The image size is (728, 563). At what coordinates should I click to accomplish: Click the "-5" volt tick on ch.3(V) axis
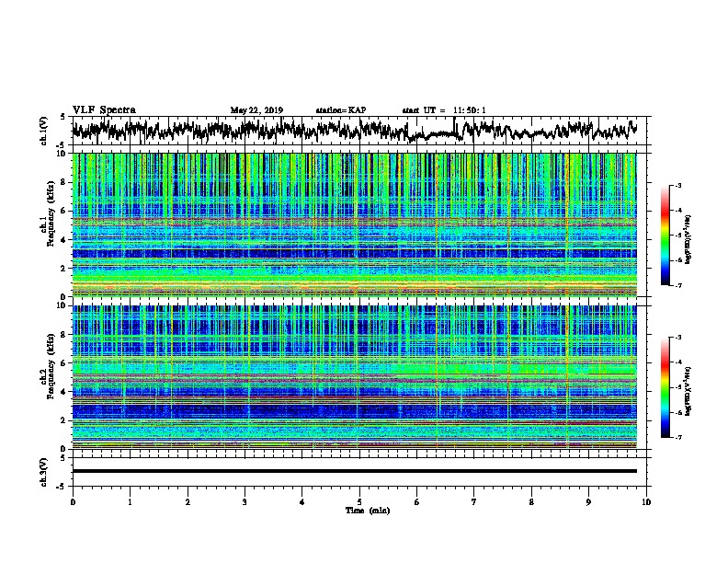pos(62,487)
